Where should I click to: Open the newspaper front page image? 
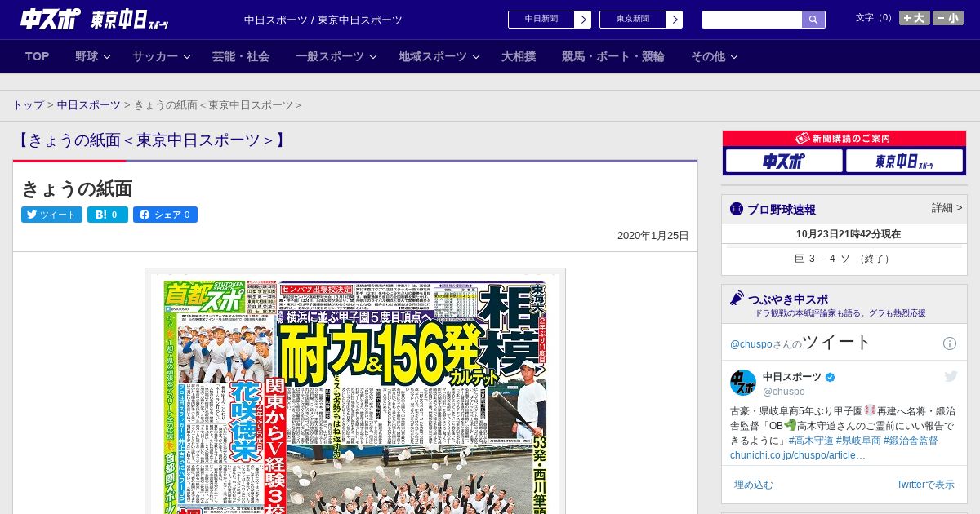tap(355, 392)
